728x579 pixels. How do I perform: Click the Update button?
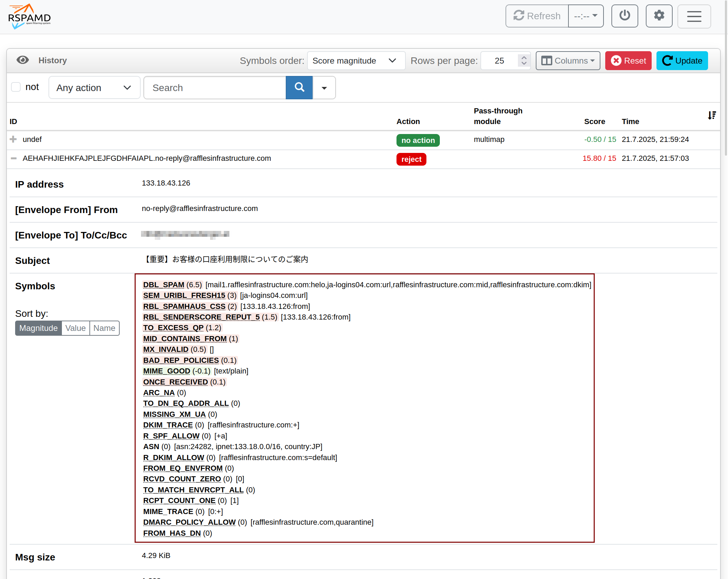(682, 61)
